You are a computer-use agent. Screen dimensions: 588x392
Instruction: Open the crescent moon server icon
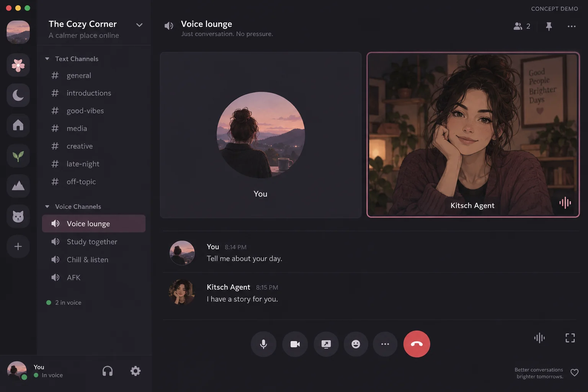[18, 95]
